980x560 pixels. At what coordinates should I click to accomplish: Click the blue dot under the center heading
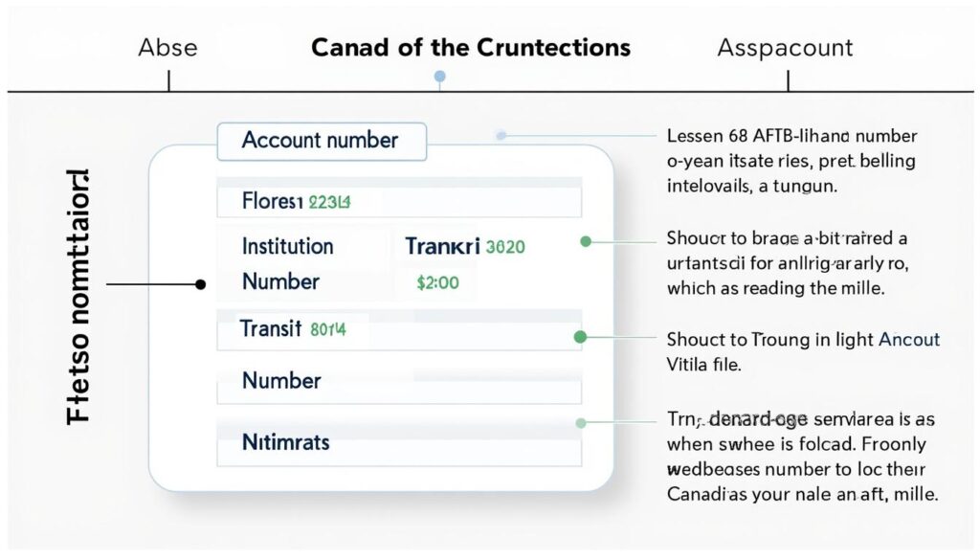point(439,76)
